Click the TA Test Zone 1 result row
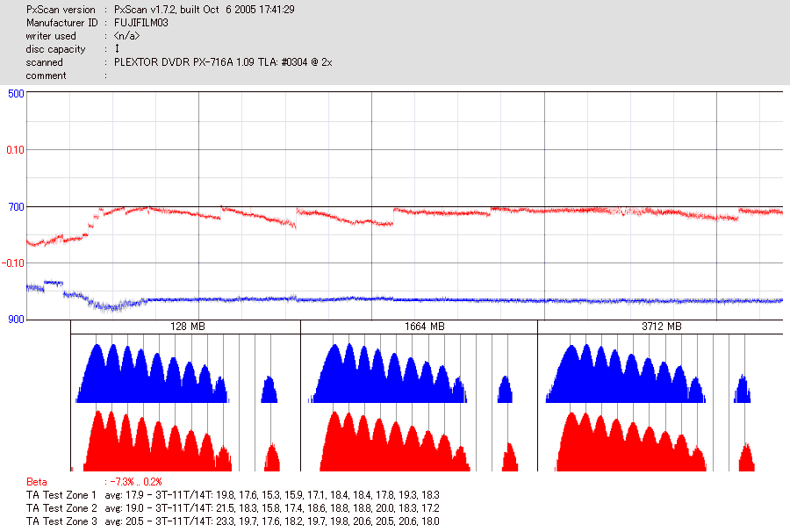 click(233, 495)
